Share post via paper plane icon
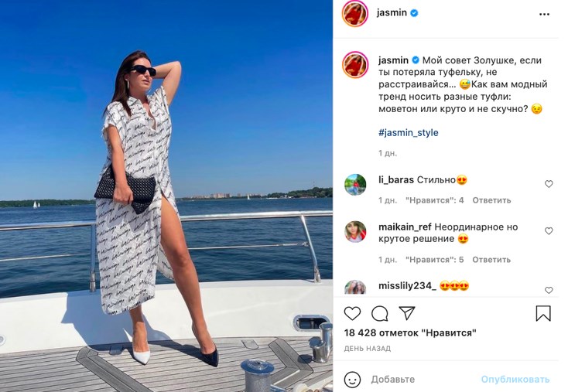This screenshot has height=392, width=568. (x=407, y=313)
